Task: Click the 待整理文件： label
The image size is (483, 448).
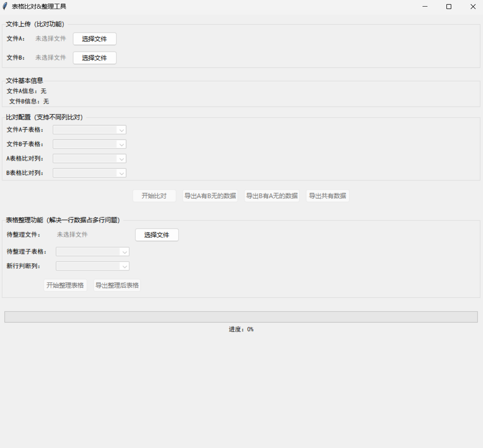Action: tap(23, 235)
